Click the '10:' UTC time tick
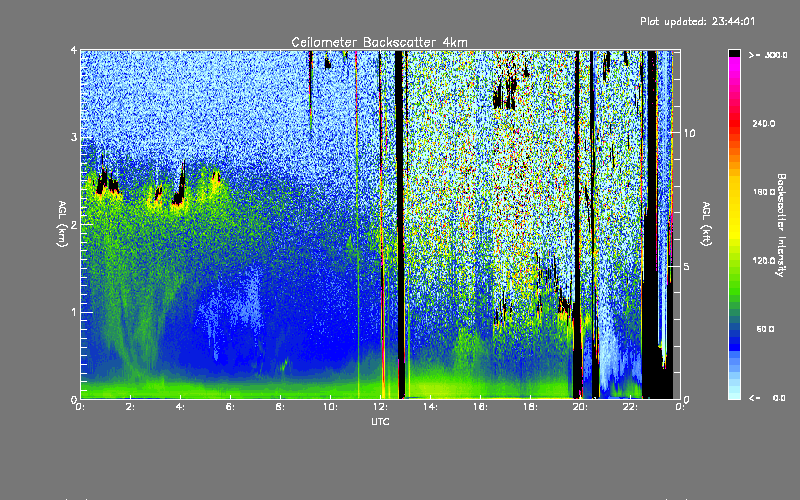This screenshot has width=800, height=500. pos(330,407)
